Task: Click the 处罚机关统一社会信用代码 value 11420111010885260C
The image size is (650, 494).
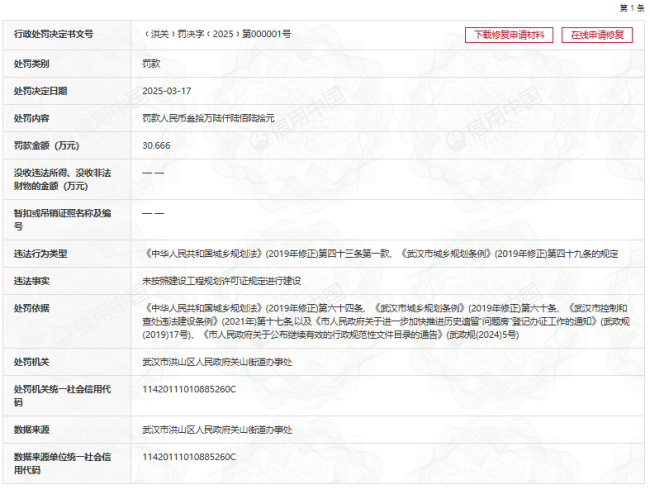Action: (189, 388)
